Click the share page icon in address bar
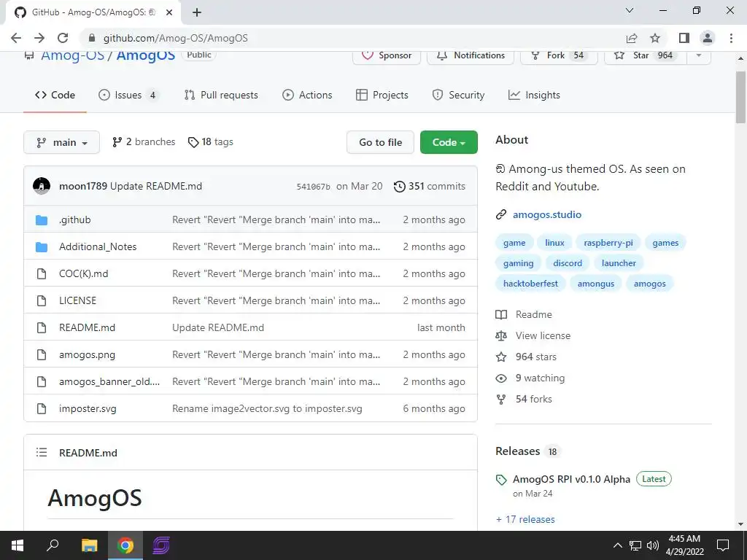This screenshot has height=560, width=747. (632, 38)
